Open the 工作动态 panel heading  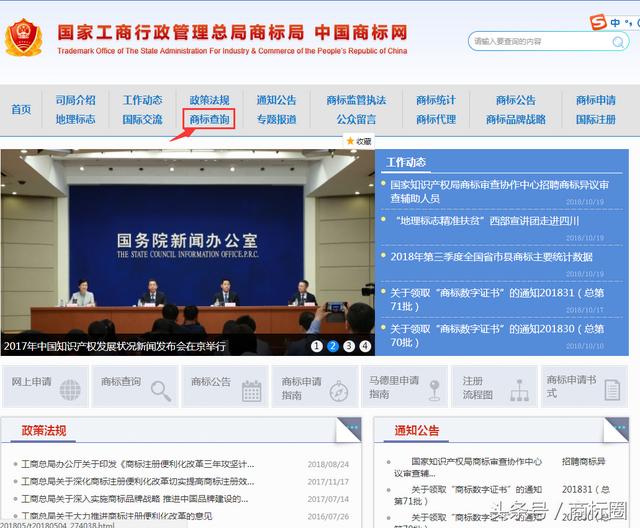click(406, 162)
